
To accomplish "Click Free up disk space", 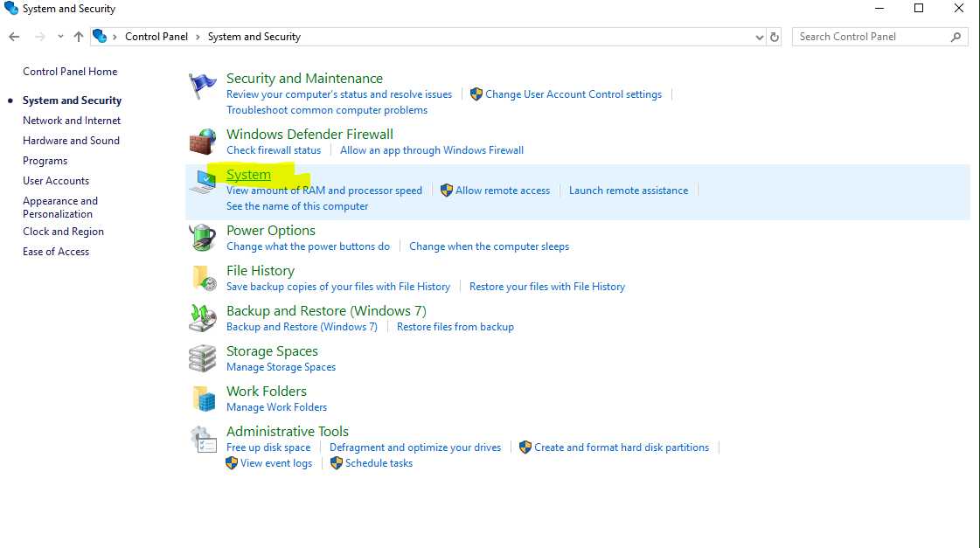I will [268, 447].
